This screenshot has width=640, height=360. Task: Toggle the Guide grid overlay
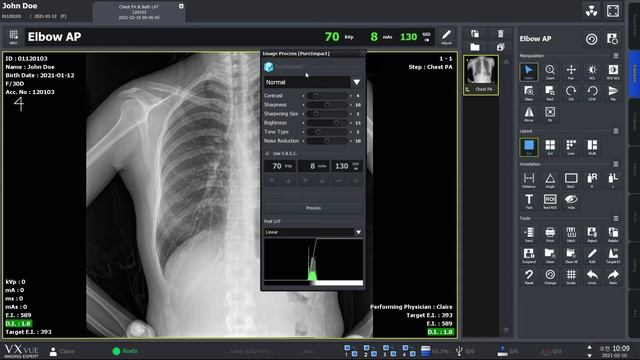[571, 277]
